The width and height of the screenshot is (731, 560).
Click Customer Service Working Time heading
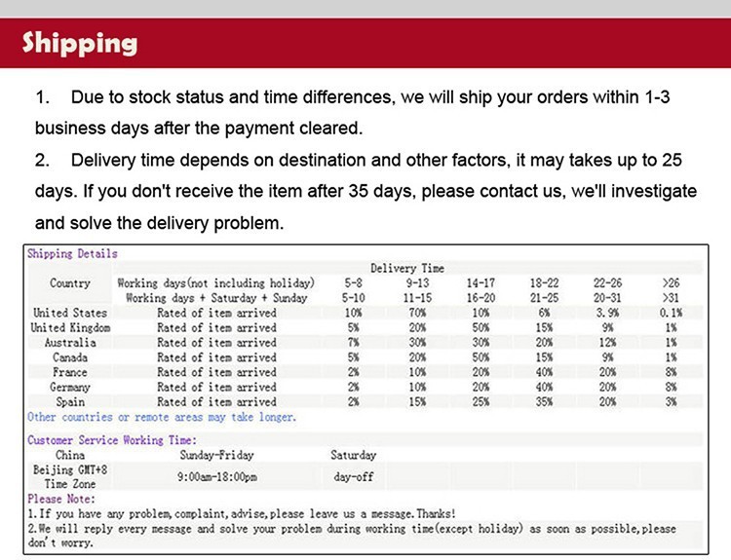[112, 440]
